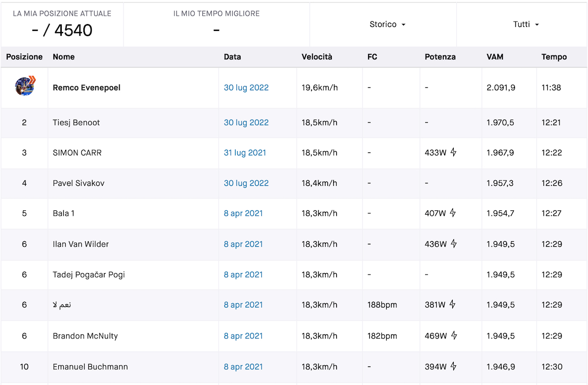Click Remco Evenepoel's profile avatar
This screenshot has height=385, width=588.
[x=24, y=86]
